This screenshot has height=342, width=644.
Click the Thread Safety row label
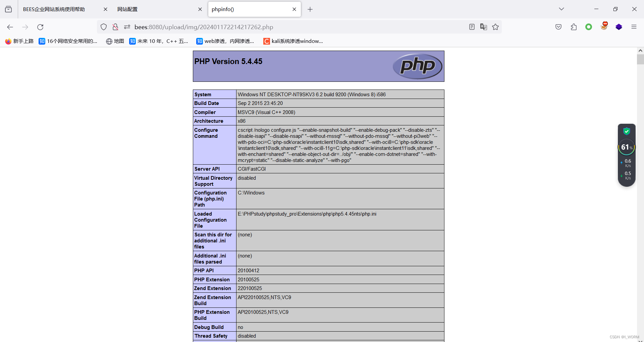[x=211, y=336]
